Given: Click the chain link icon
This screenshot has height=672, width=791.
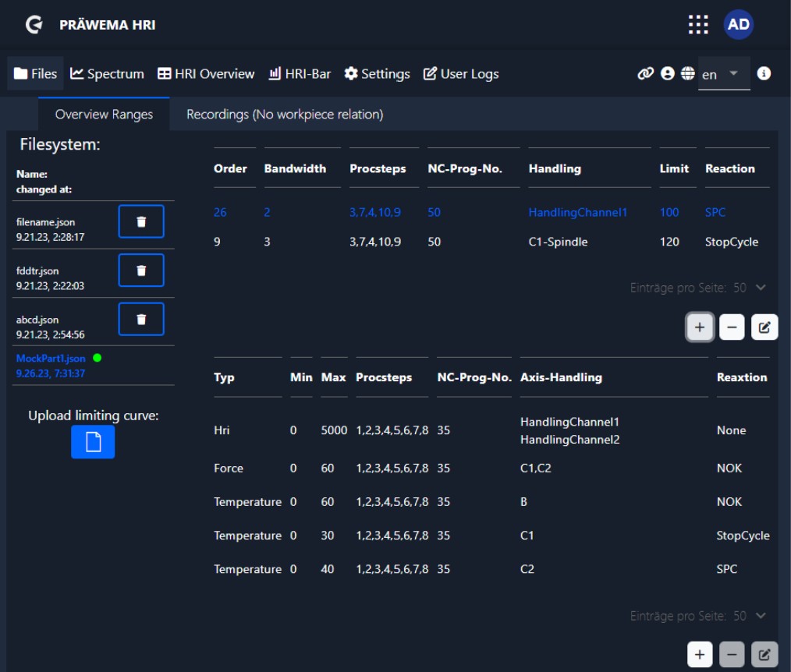Looking at the screenshot, I should [x=645, y=73].
